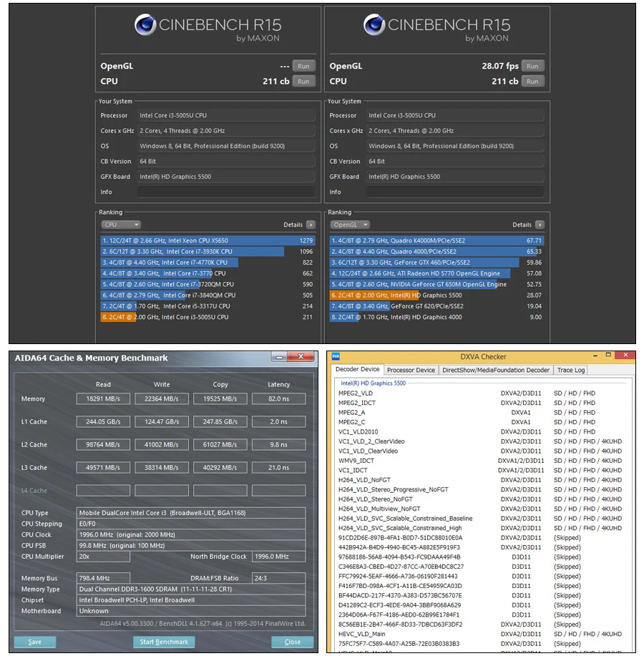Screen dimensions: 644x656
Task: Select GeForce GT 620 ranking row
Action: coord(436,306)
